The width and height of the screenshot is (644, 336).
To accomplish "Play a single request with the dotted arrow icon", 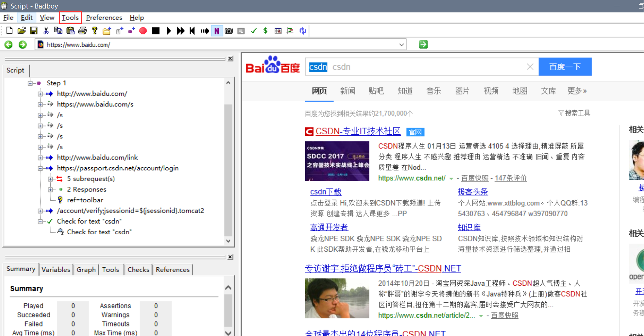I will (205, 31).
